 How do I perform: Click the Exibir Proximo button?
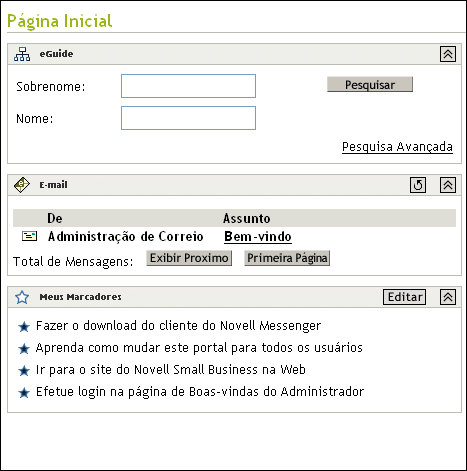click(x=189, y=258)
